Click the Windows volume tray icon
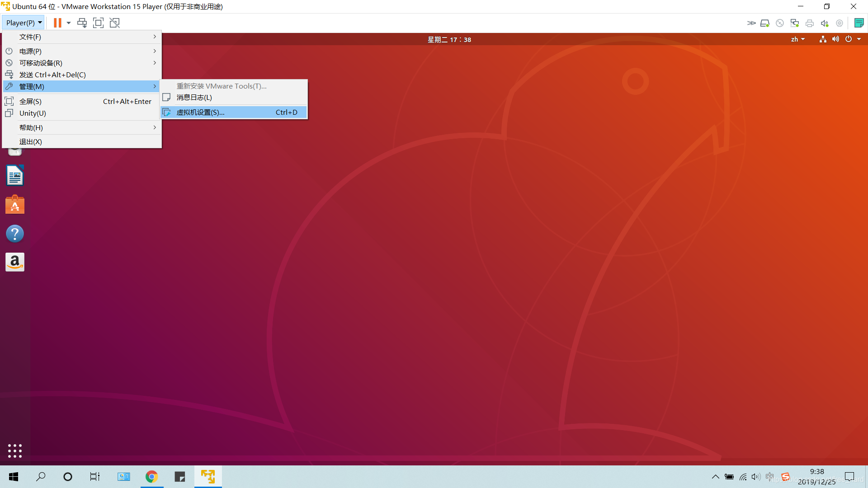 point(756,477)
